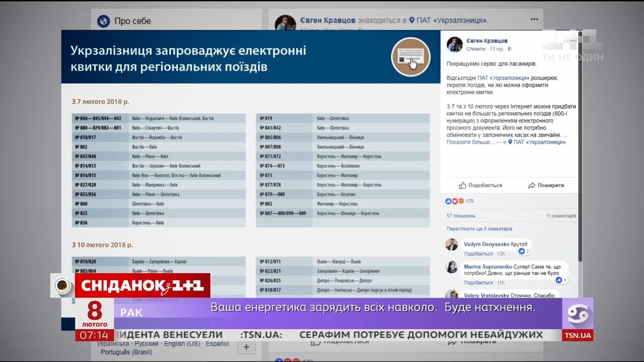Open the ПАТ «Укрзалізниця» link in the first line of the post text

(x=503, y=78)
